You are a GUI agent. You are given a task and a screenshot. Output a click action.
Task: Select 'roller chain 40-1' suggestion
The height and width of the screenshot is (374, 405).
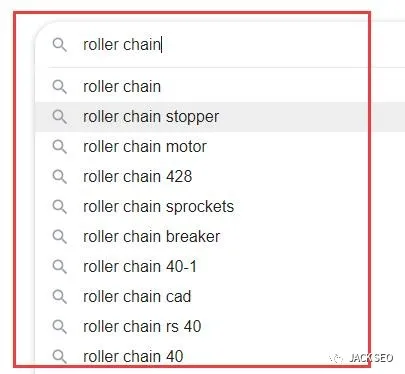click(220, 267)
